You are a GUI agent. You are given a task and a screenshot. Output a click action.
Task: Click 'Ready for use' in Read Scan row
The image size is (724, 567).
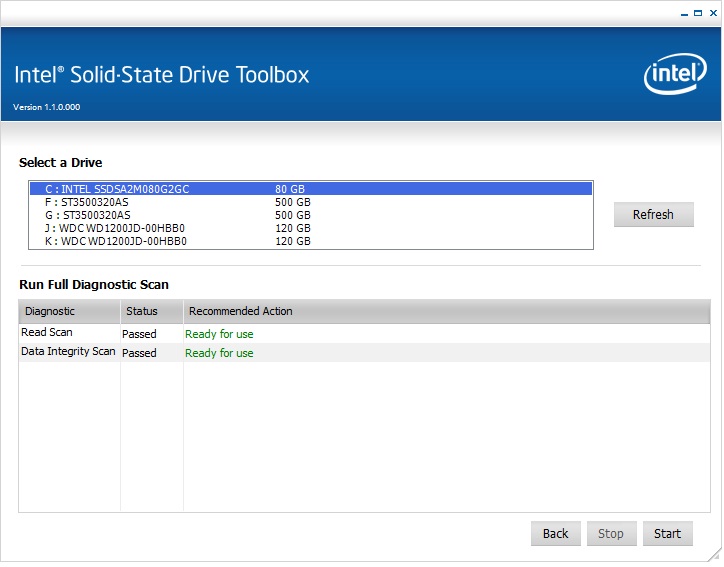coord(219,334)
